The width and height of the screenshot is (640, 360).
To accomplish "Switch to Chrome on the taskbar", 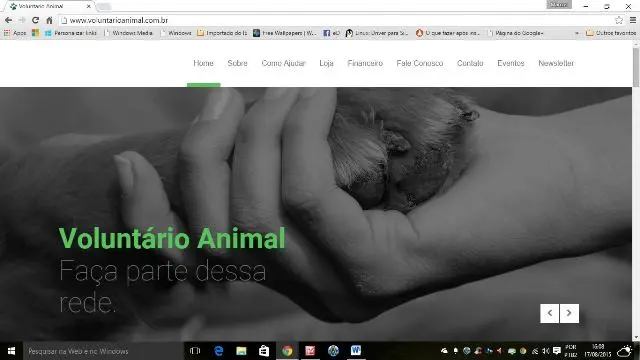I will (x=287, y=351).
